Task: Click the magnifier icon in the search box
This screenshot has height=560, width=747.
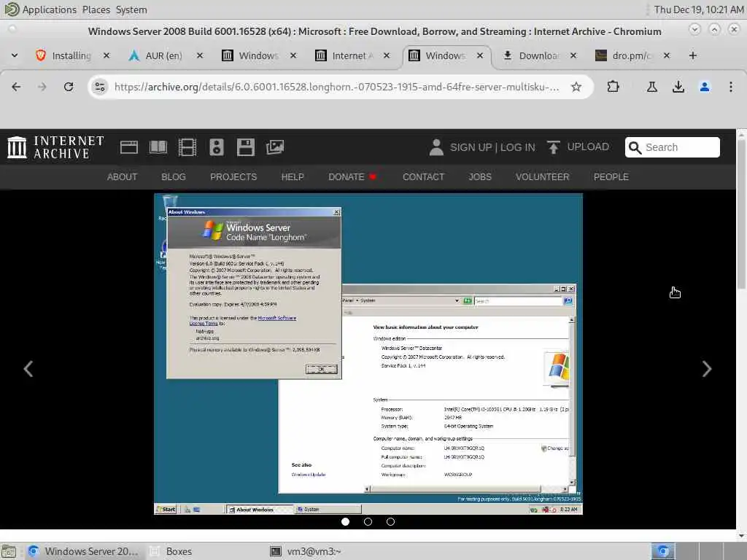Action: pyautogui.click(x=635, y=147)
